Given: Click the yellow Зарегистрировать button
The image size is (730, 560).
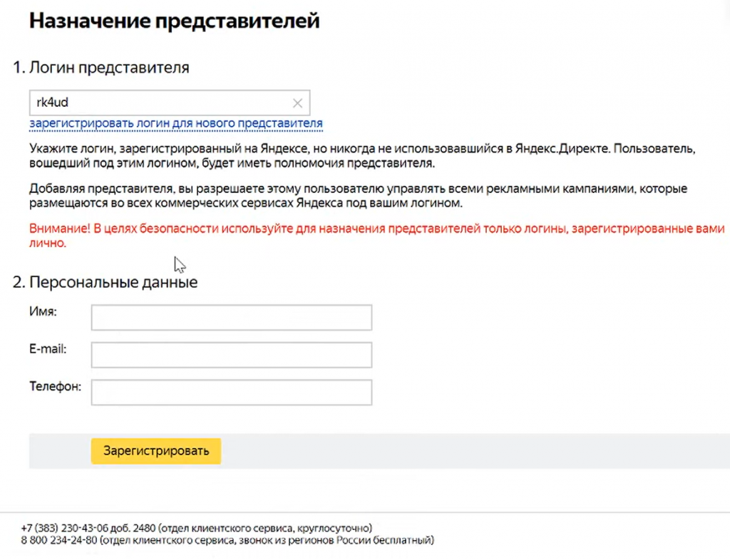Looking at the screenshot, I should [x=156, y=451].
